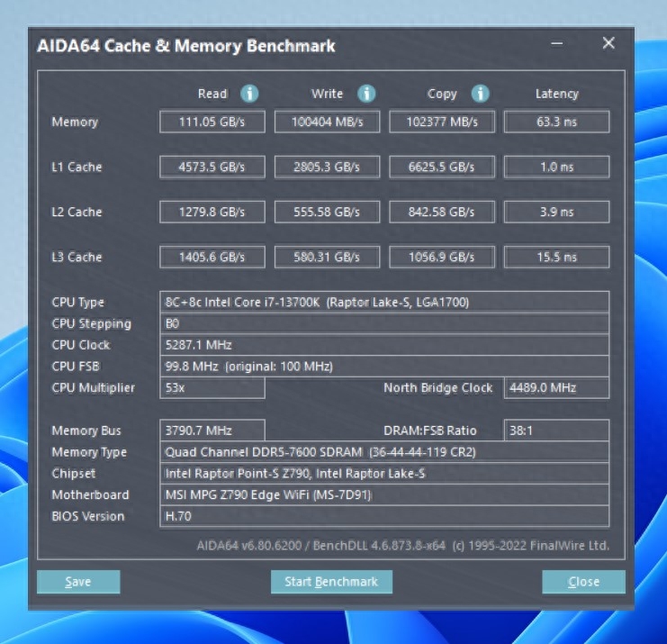Select the Memory read value 111.05 GB/s
The width and height of the screenshot is (667, 644).
[212, 122]
